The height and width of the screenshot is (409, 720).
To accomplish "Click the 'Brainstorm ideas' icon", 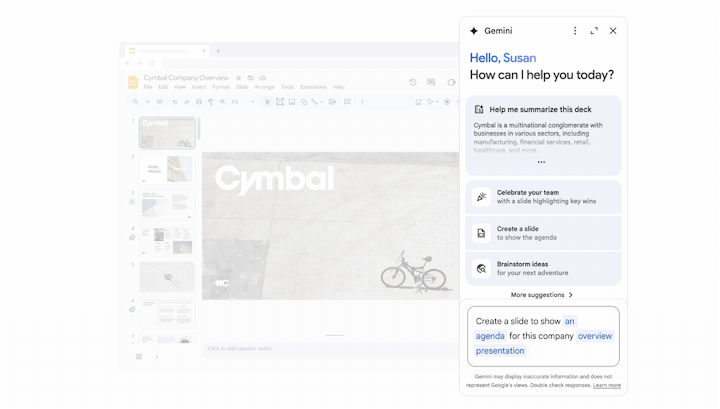I will [x=481, y=269].
